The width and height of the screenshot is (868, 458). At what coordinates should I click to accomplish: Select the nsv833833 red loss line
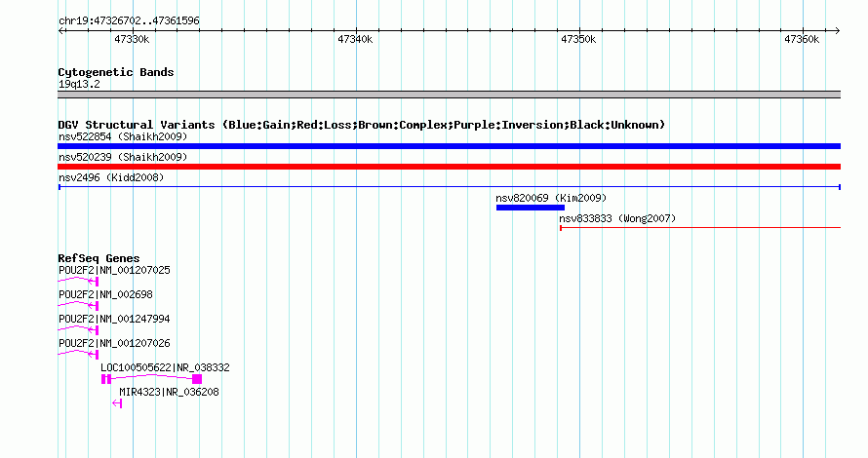(700, 228)
